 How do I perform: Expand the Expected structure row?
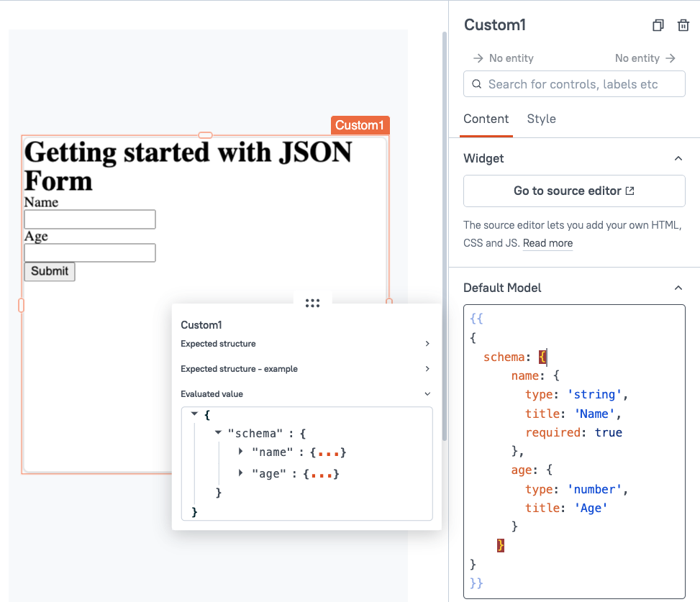pyautogui.click(x=427, y=344)
